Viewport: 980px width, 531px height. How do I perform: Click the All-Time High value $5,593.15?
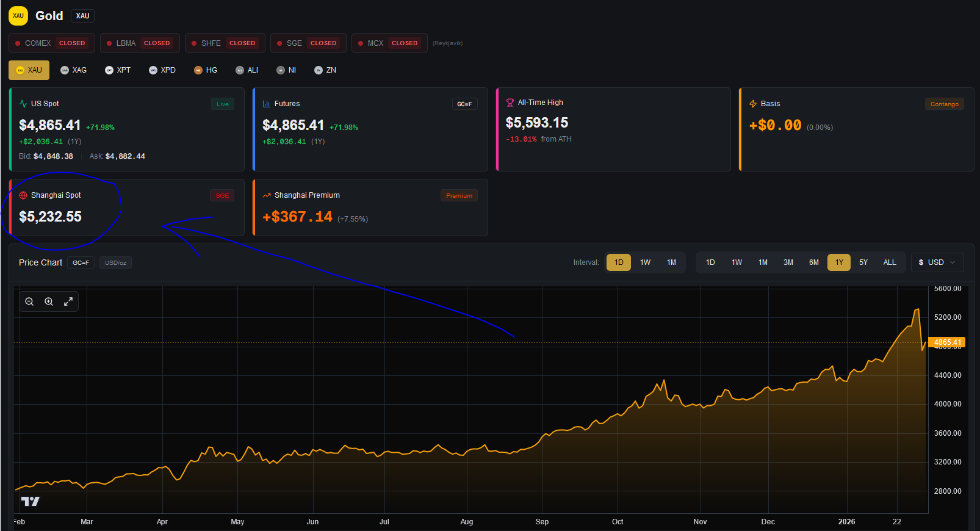537,123
